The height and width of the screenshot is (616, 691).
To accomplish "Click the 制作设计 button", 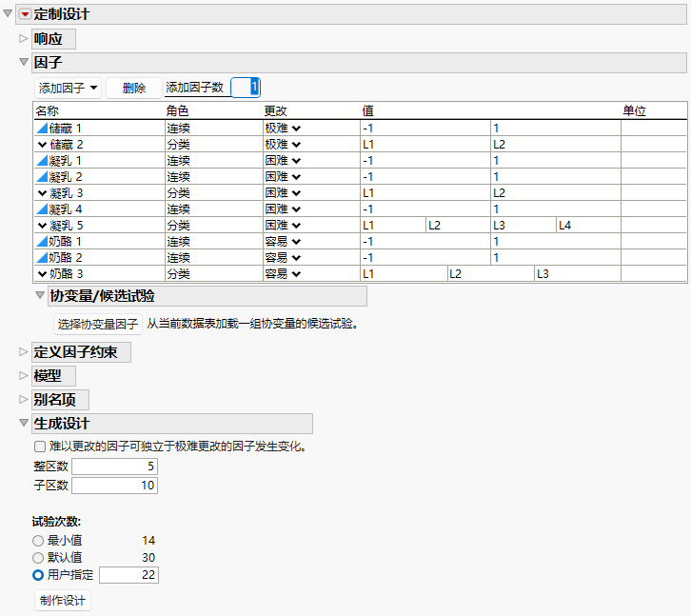I will click(x=63, y=601).
